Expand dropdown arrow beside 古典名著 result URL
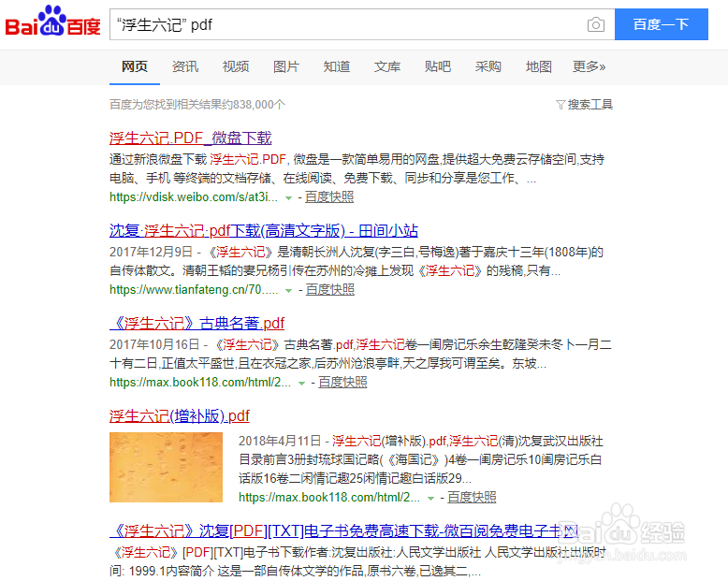Viewport: 728px width, 581px height. click(x=301, y=384)
